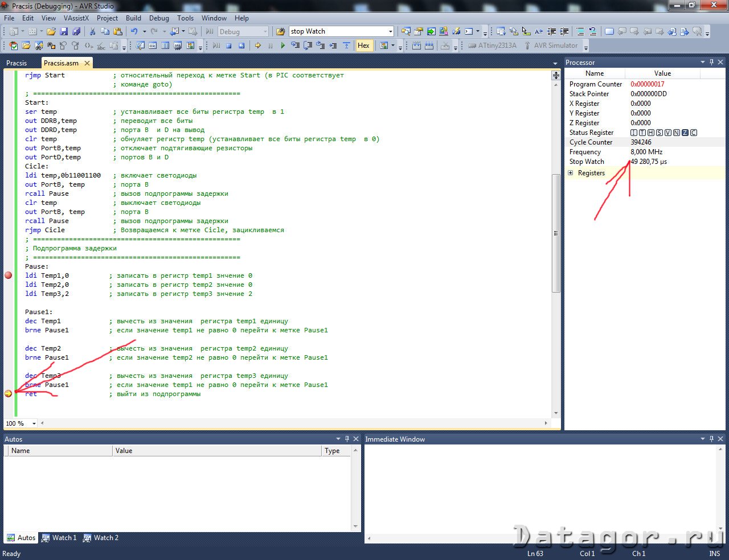The image size is (729, 560).
Task: Click the Type column header in Autos
Action: point(336,451)
